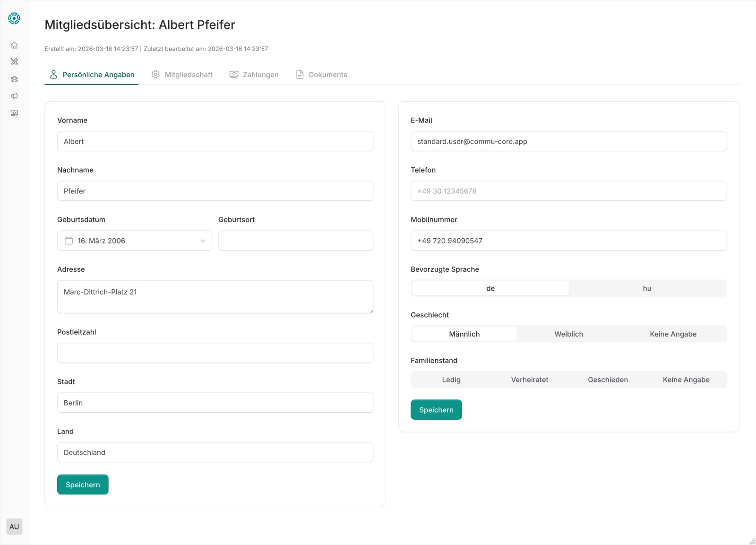This screenshot has width=756, height=545.
Task: Click the CommuCore logo at the top left
Action: click(14, 18)
